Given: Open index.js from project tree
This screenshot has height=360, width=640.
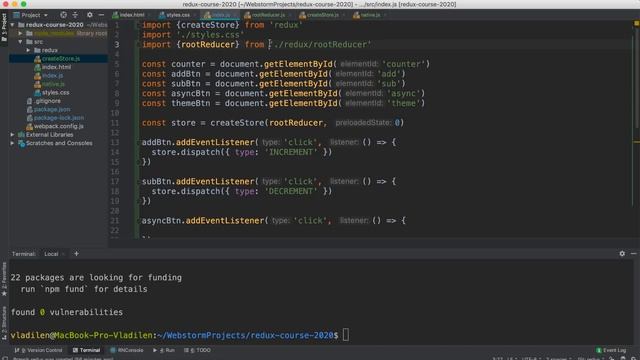Looking at the screenshot, I should tap(52, 76).
